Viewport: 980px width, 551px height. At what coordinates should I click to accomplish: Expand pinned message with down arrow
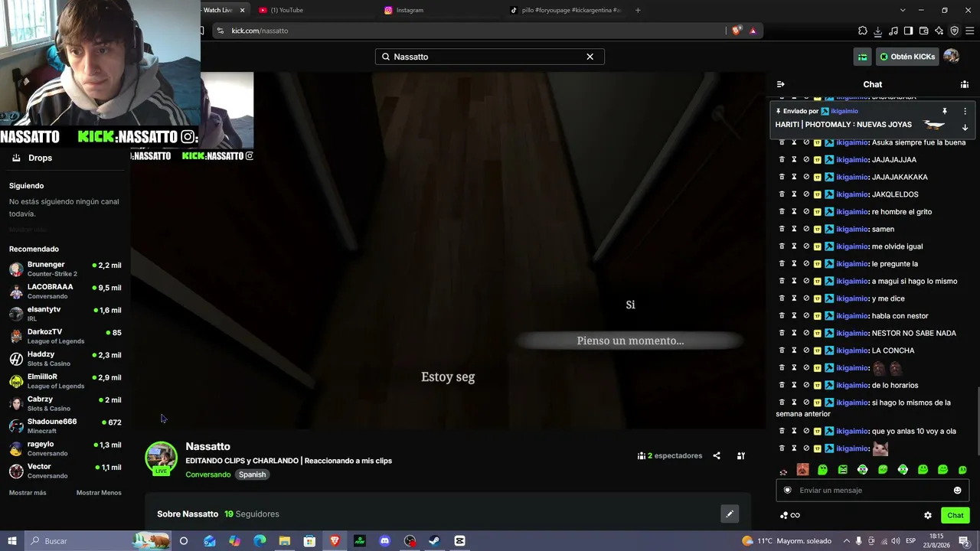(965, 128)
